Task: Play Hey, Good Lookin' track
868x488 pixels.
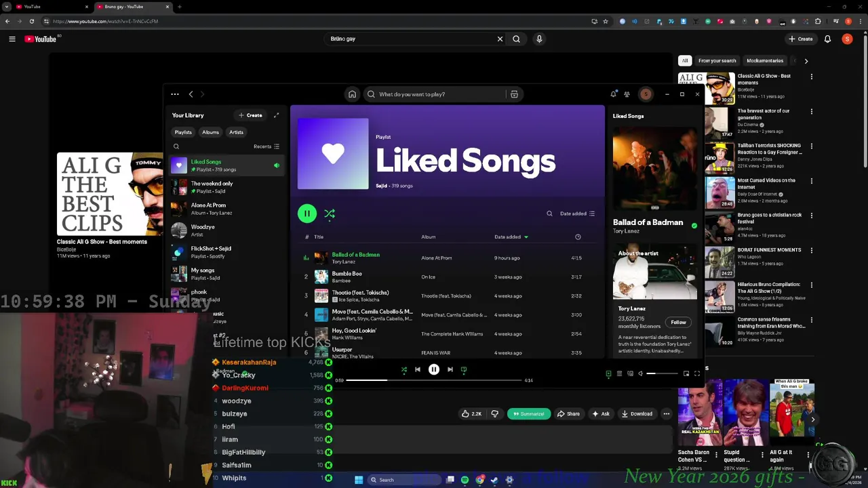Action: click(x=448, y=333)
